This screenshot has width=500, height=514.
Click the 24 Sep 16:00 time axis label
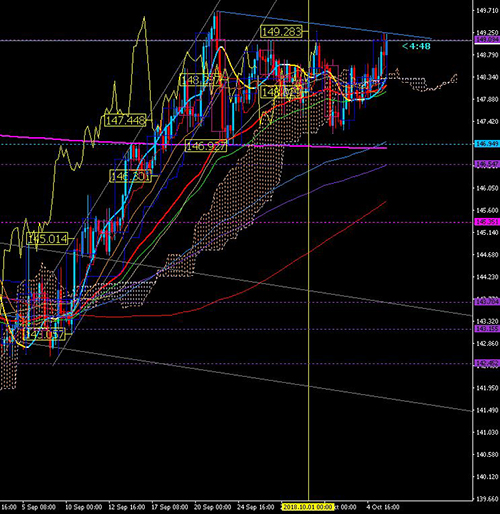click(256, 507)
